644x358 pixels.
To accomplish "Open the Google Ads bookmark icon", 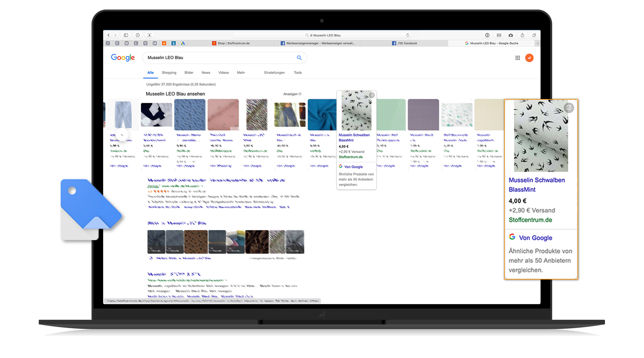I will [183, 43].
